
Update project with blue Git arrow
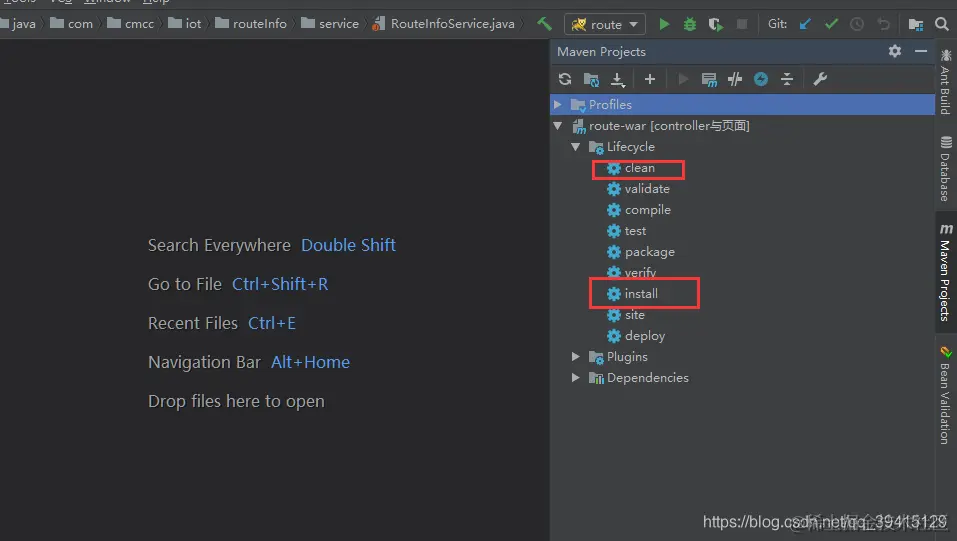805,24
